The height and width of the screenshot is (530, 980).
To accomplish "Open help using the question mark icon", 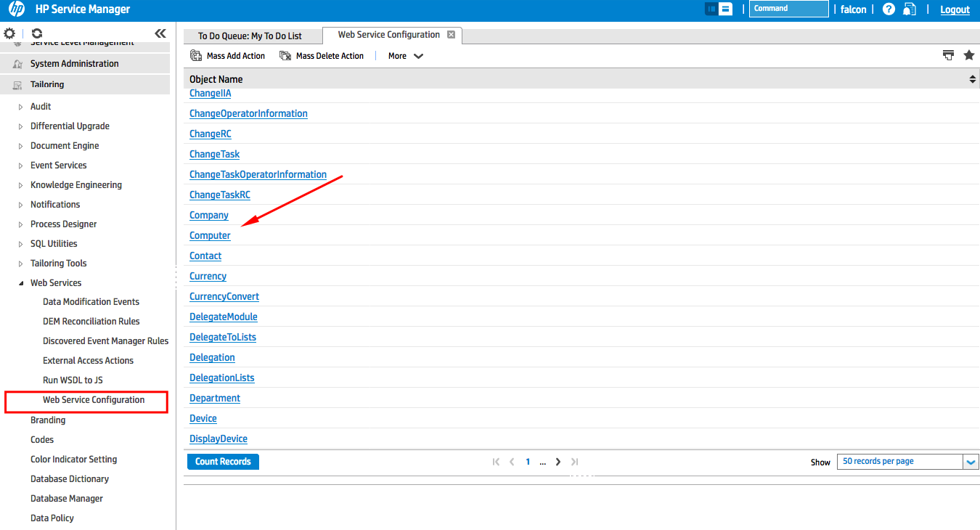I will pos(889,9).
